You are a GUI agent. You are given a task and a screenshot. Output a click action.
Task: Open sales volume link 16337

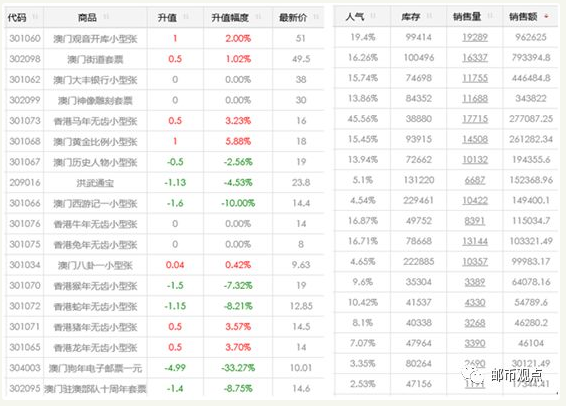(x=475, y=58)
